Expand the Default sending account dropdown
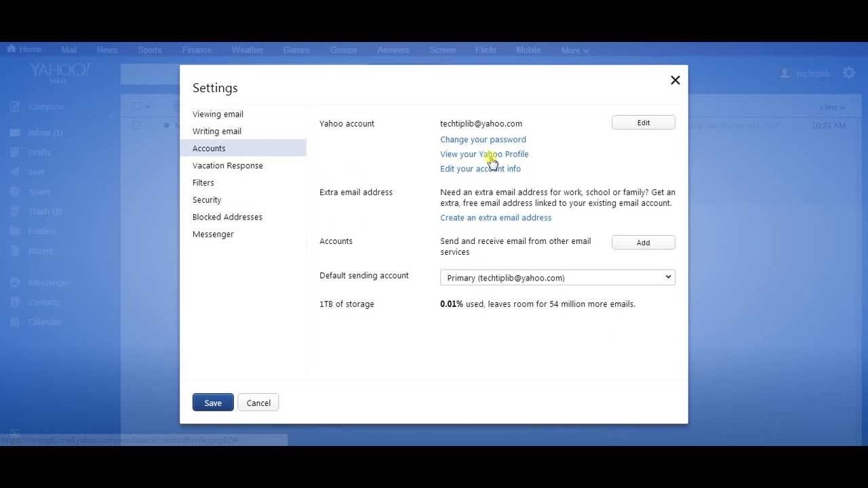The image size is (868, 488). coord(557,277)
